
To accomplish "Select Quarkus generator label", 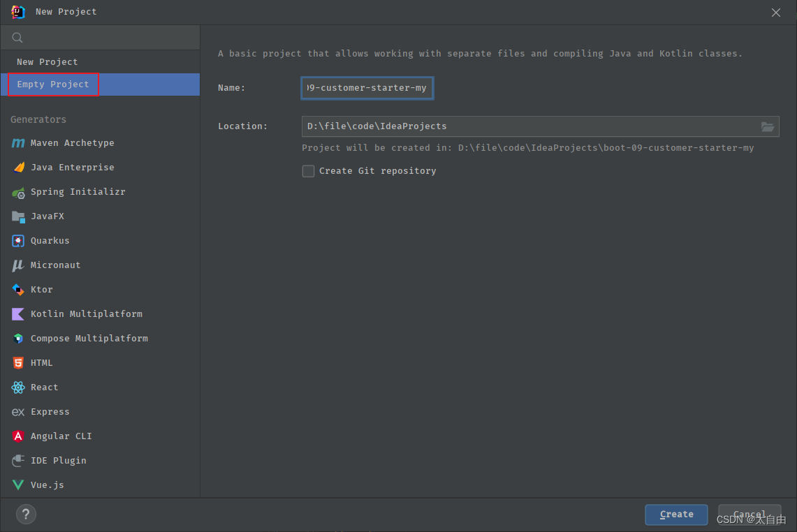I will (x=50, y=241).
